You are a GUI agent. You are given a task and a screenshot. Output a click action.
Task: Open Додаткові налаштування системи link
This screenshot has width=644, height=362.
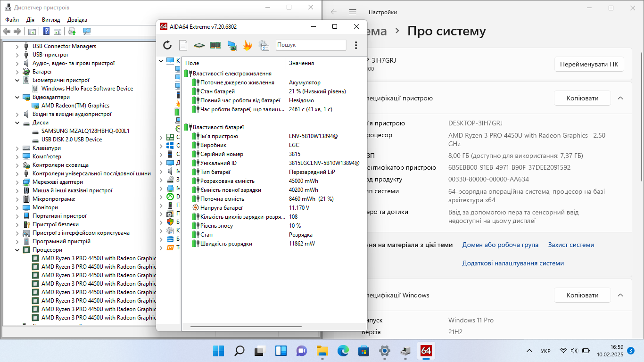tap(513, 263)
